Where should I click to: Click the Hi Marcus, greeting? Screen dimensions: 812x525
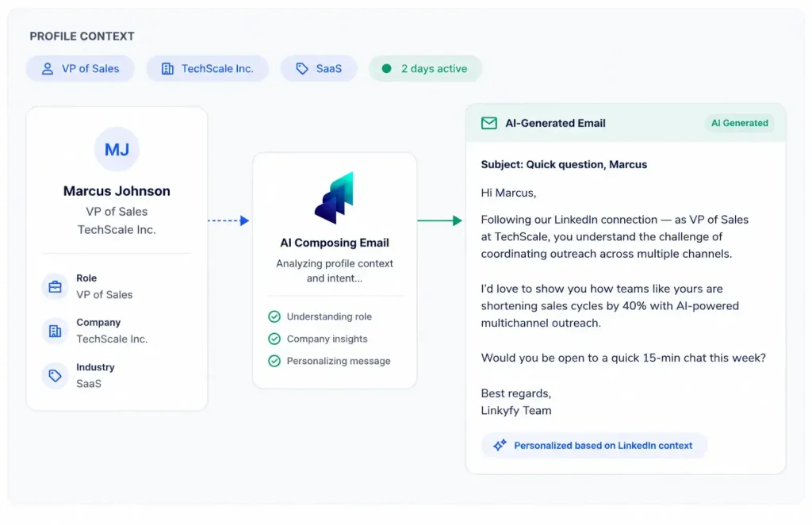[508, 194]
